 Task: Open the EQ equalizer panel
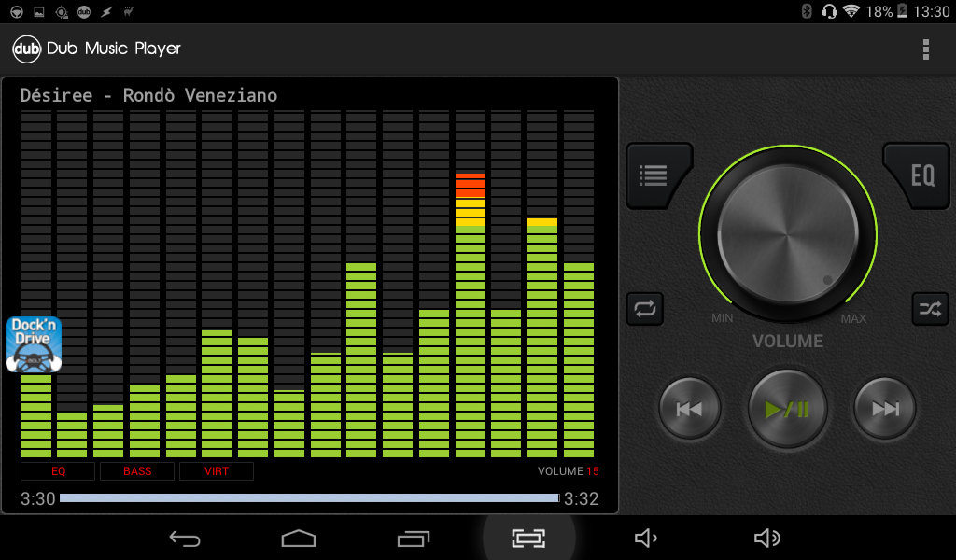click(x=921, y=175)
